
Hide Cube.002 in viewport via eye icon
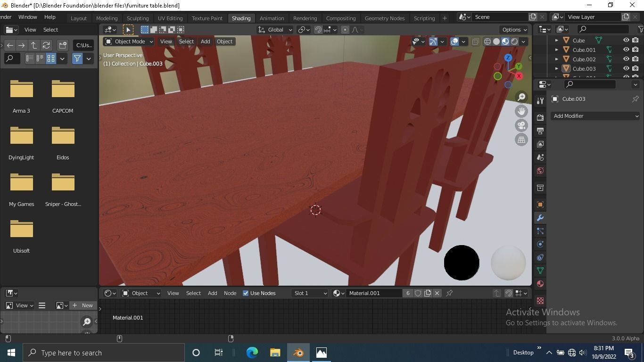(626, 59)
